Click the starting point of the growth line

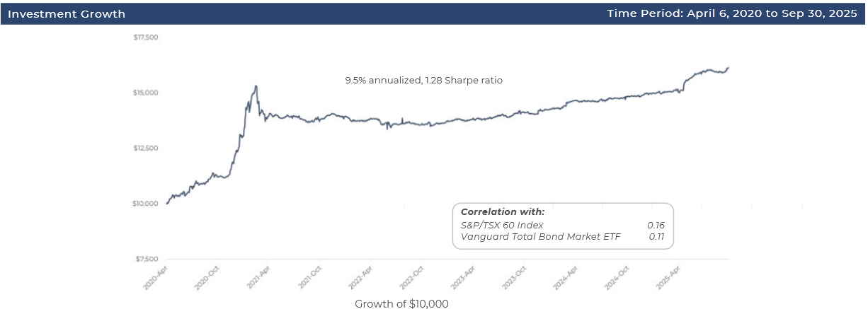(166, 204)
